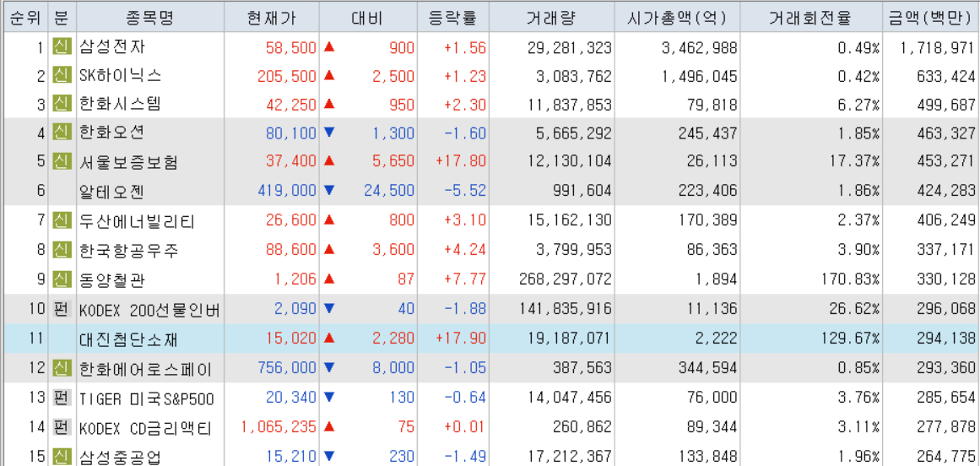Sort by 거래량 column header
Screen dimensions: 980x466
pyautogui.click(x=552, y=18)
